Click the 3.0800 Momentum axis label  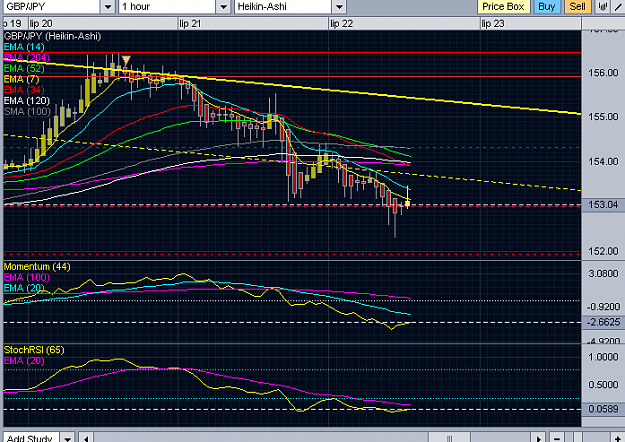click(x=603, y=274)
